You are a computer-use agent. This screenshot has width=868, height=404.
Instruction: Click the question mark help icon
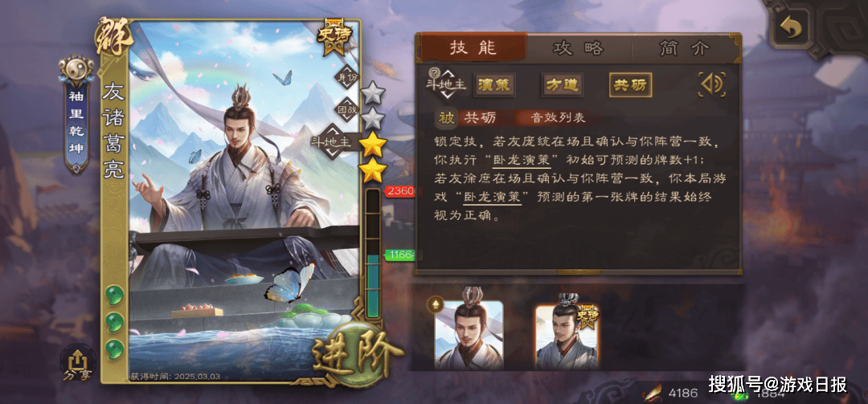pos(433,71)
